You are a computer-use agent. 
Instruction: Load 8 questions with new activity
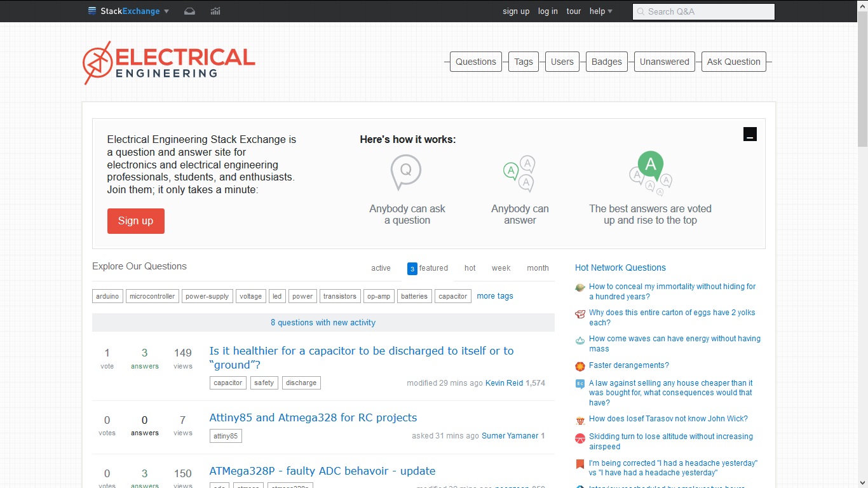(323, 323)
